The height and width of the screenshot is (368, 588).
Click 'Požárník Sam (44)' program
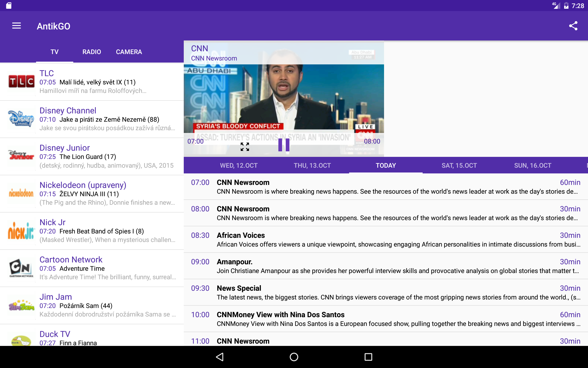coord(86,306)
